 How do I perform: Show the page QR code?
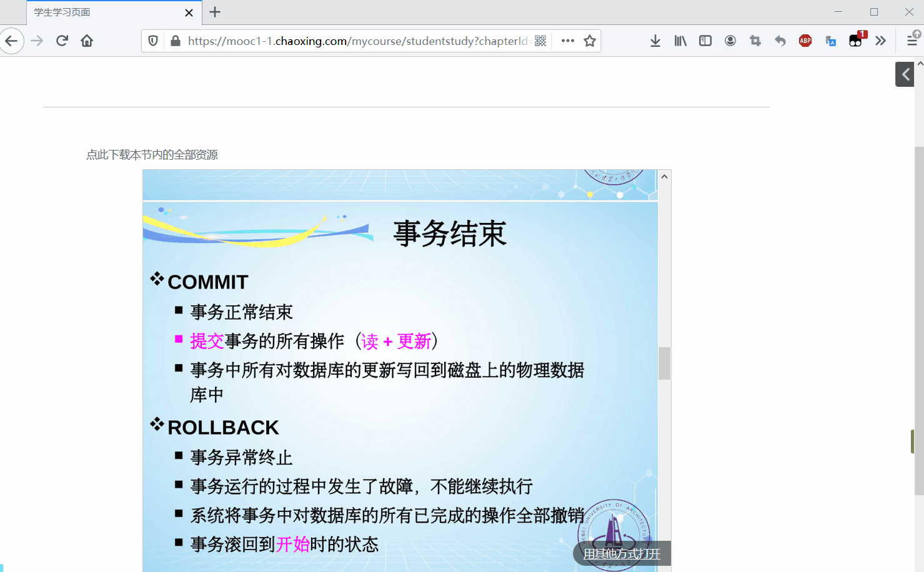point(540,41)
